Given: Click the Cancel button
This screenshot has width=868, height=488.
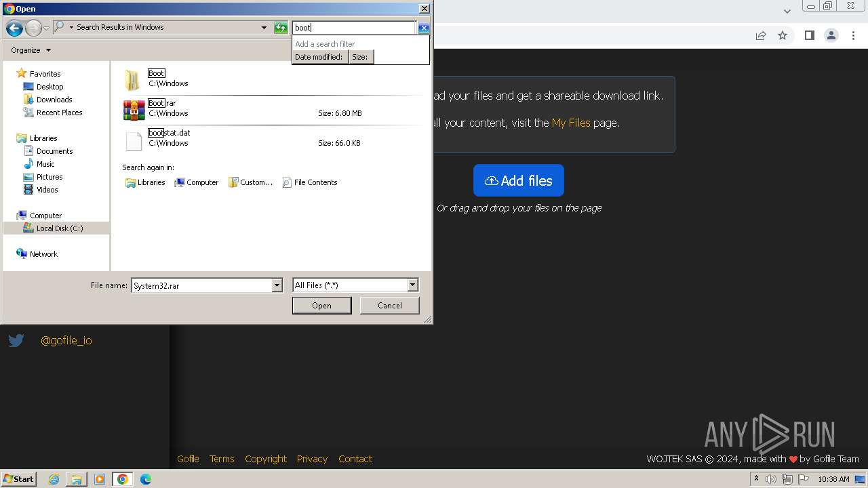Looking at the screenshot, I should pos(389,306).
